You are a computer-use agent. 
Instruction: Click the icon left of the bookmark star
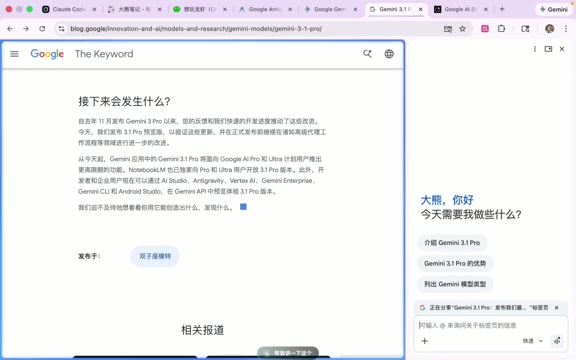[448, 29]
